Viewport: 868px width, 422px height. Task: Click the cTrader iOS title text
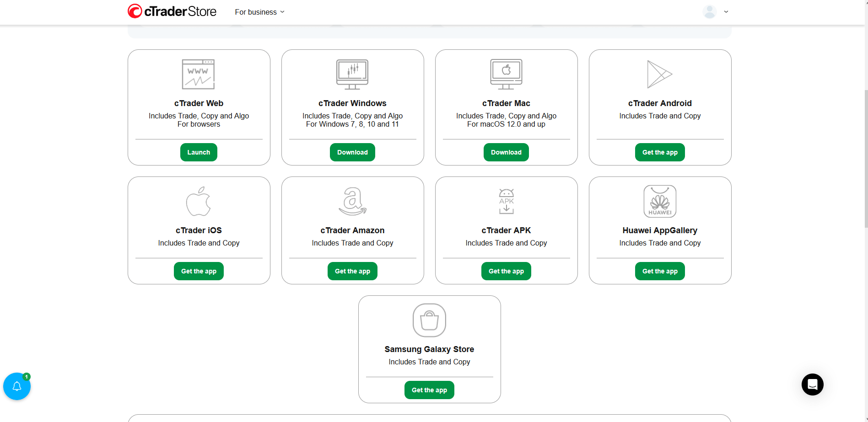tap(199, 230)
